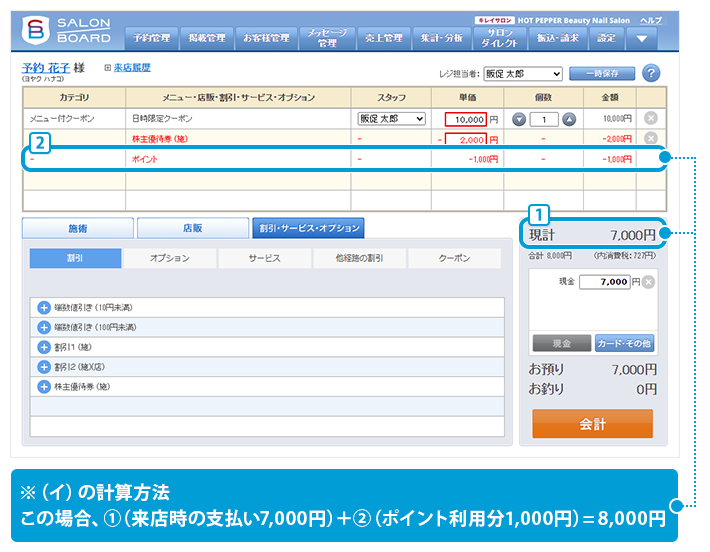Image resolution: width=710 pixels, height=552 pixels.
Task: Add 端数値引き (10円未満) discount
Action: click(x=44, y=308)
